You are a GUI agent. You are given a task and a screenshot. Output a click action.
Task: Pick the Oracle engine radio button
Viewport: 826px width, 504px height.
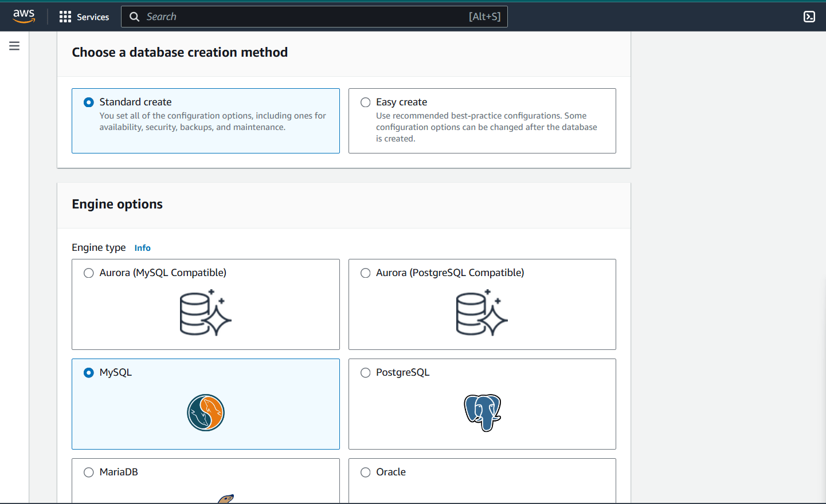pos(366,472)
